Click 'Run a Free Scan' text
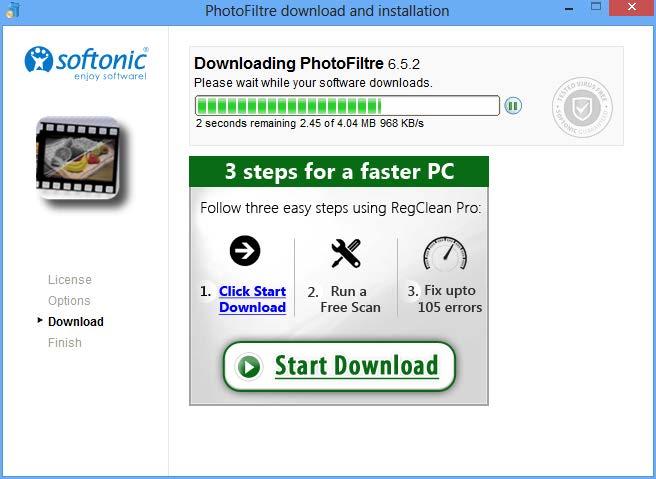 (350, 299)
